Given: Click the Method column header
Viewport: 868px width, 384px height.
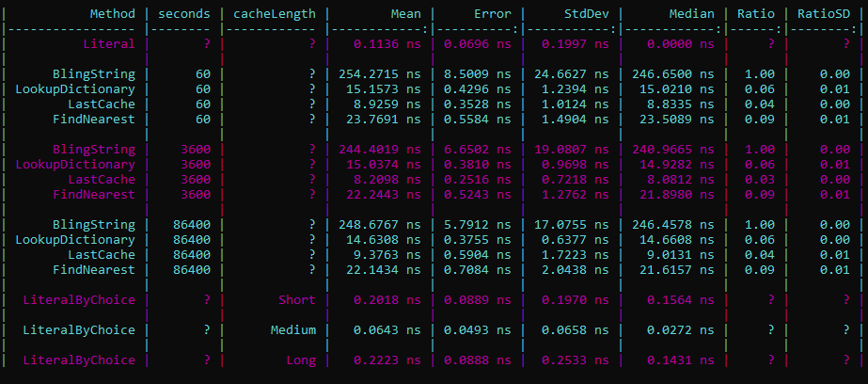Looking at the screenshot, I should point(113,14).
